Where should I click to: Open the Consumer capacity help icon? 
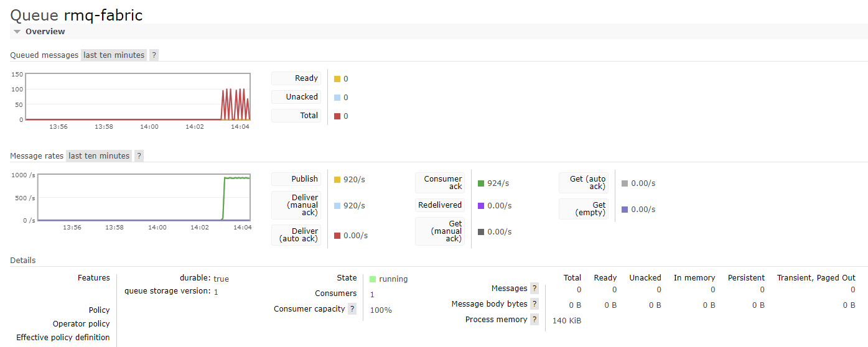pyautogui.click(x=352, y=309)
